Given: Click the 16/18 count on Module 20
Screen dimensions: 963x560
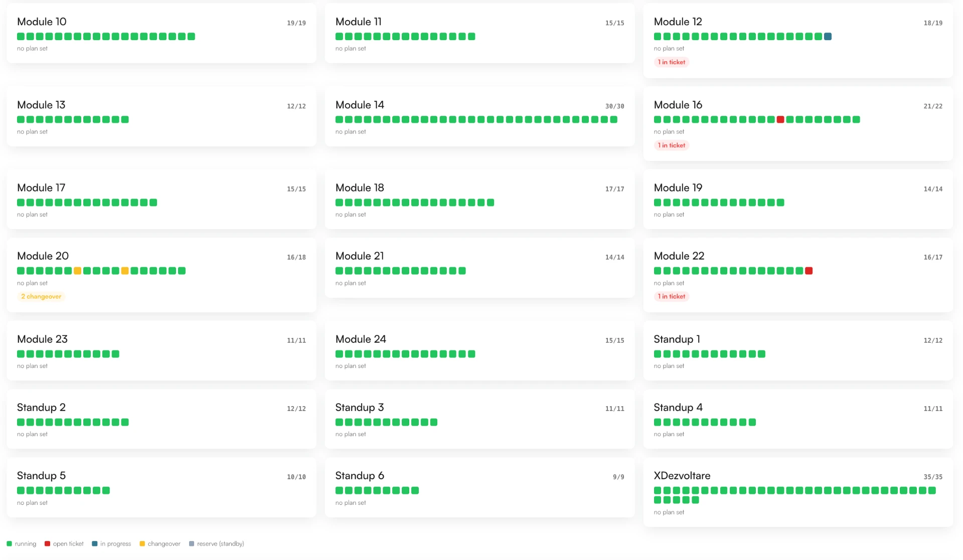Looking at the screenshot, I should click(296, 257).
